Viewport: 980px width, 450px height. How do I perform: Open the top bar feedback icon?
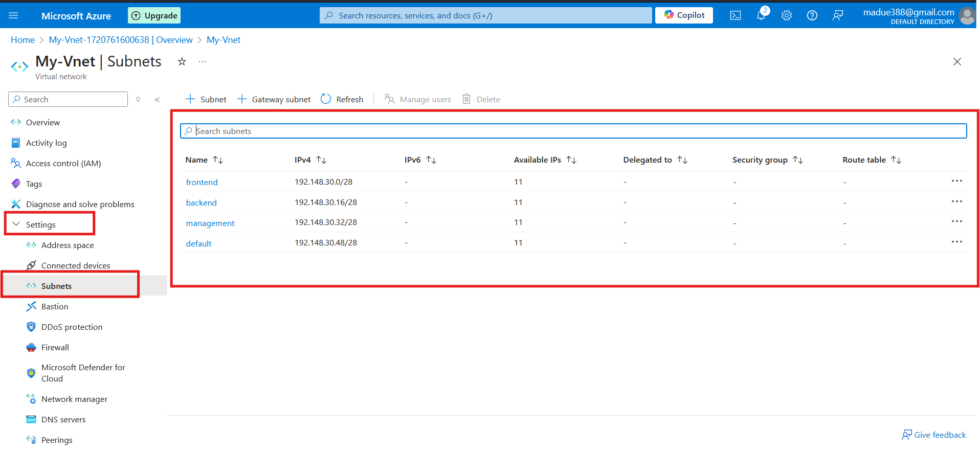point(838,15)
